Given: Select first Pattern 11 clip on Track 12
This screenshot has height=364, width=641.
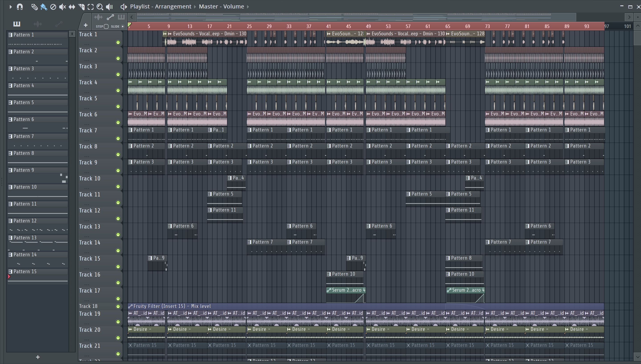Looking at the screenshot, I should click(x=225, y=215).
